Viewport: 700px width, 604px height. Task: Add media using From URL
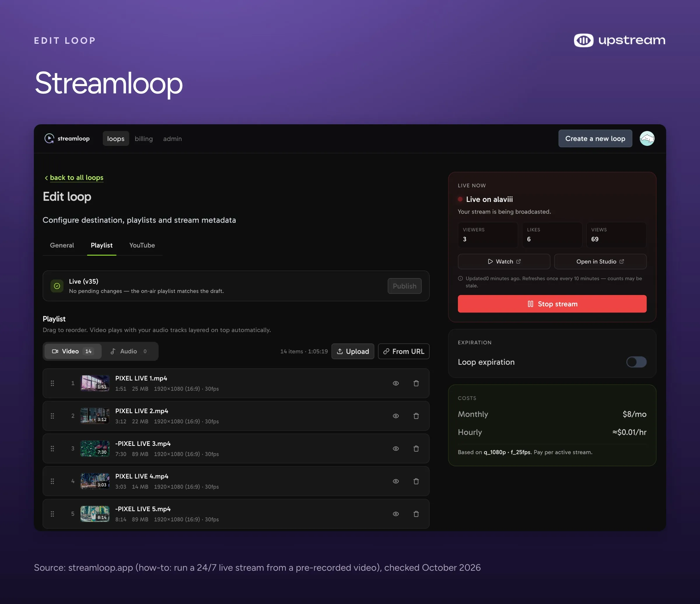(403, 351)
